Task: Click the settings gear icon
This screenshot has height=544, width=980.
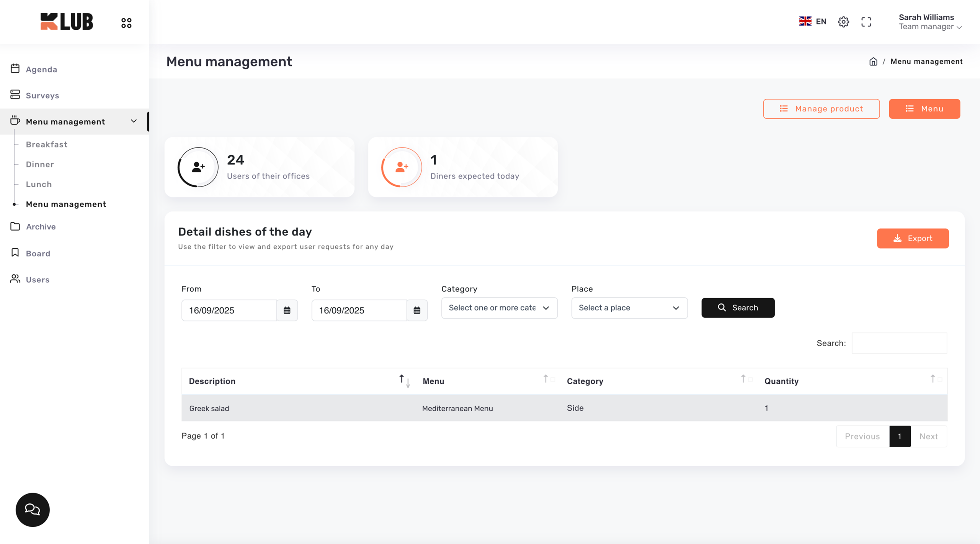Action: [843, 22]
